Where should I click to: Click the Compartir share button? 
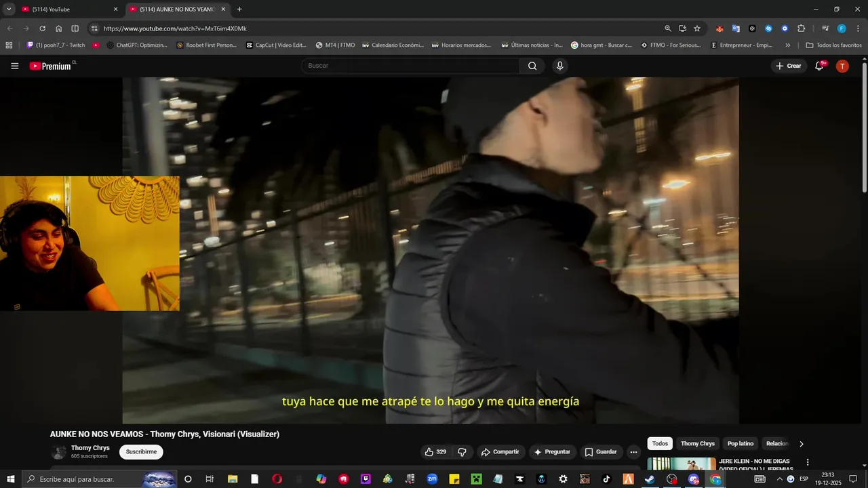(500, 452)
